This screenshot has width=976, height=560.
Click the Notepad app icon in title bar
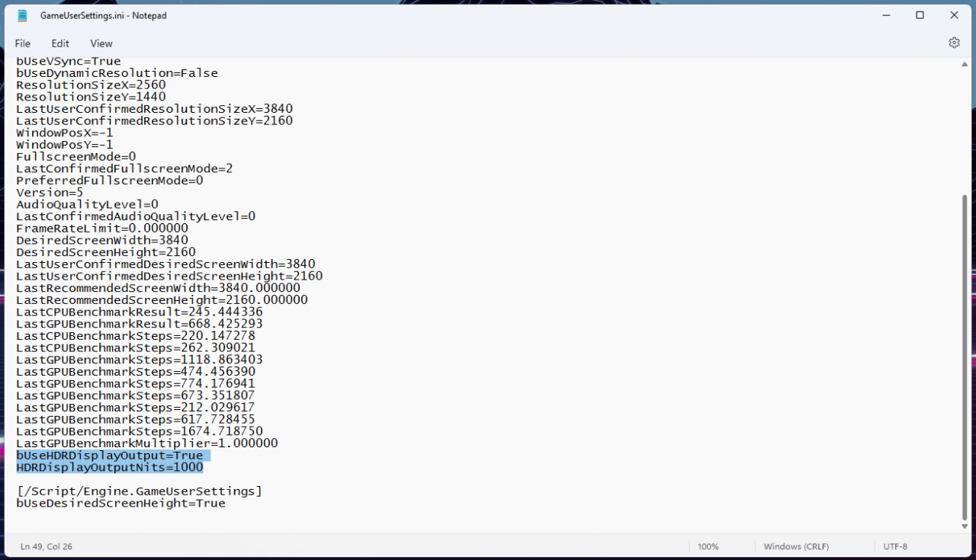click(22, 15)
